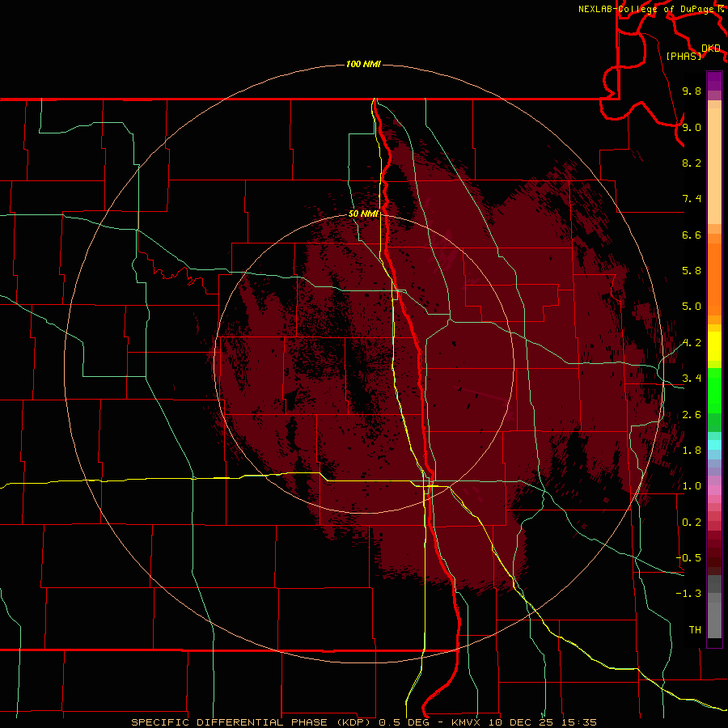This screenshot has width=728, height=728.
Task: Click the SPECIFIC DIFFERENTIAL PHASE (KDP) title text
Action: [253, 722]
